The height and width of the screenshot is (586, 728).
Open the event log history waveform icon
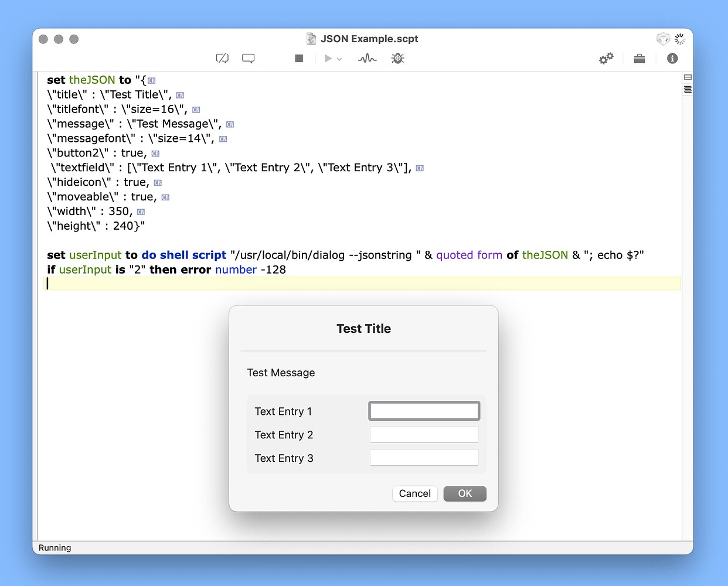[x=367, y=58]
